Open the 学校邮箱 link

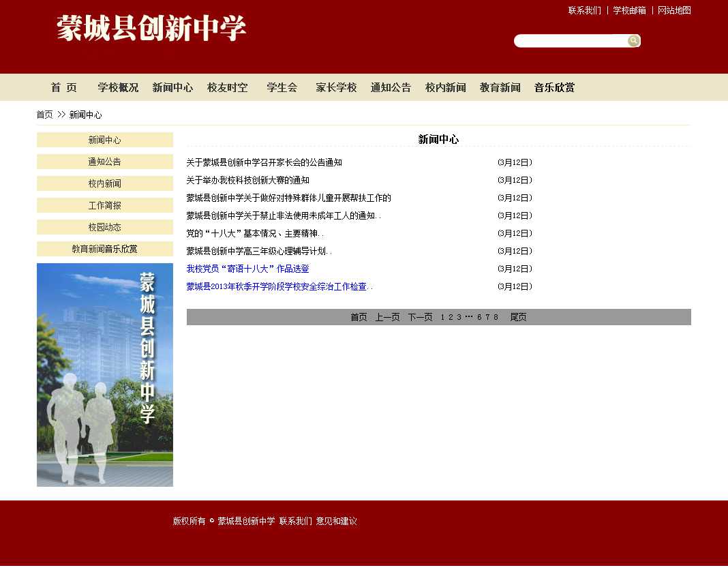point(629,10)
